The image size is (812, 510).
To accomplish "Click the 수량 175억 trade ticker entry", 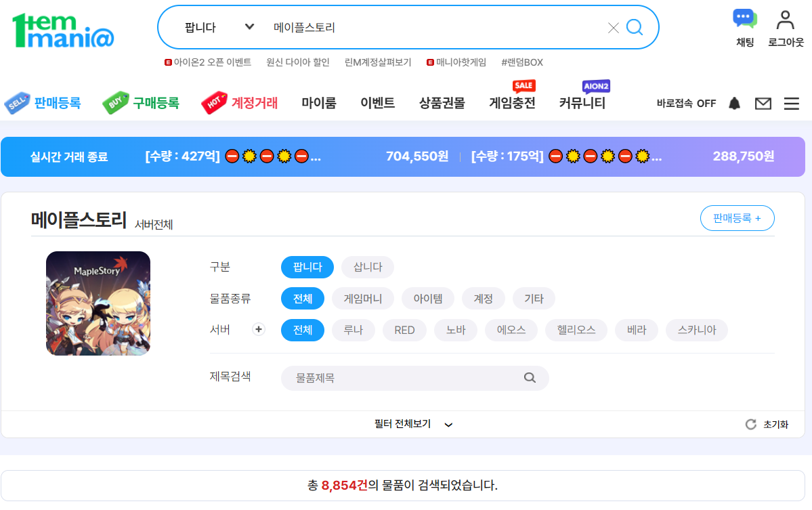I will [x=567, y=156].
